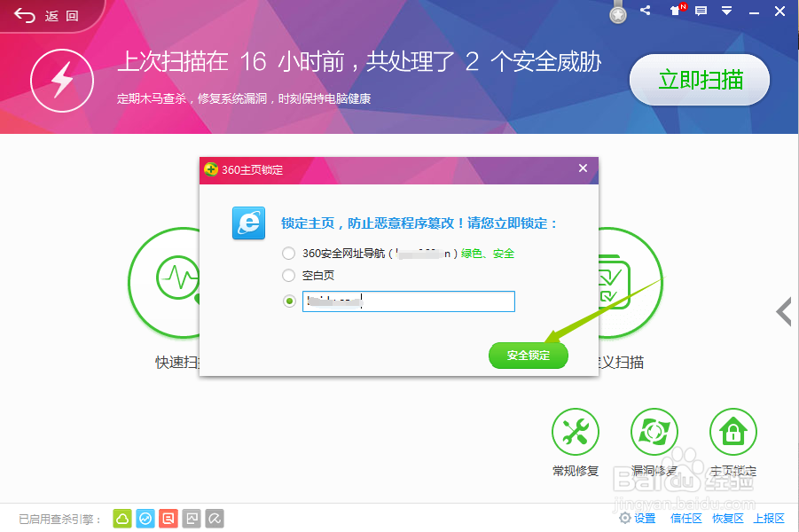Start scanning with 立即扫描 button
The width and height of the screenshot is (799, 532).
click(700, 80)
